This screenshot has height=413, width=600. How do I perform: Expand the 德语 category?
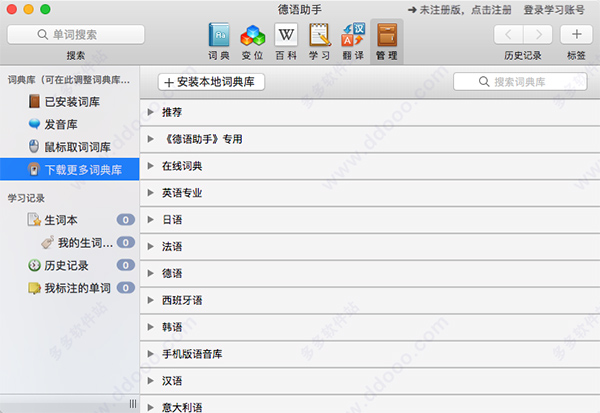click(x=151, y=273)
